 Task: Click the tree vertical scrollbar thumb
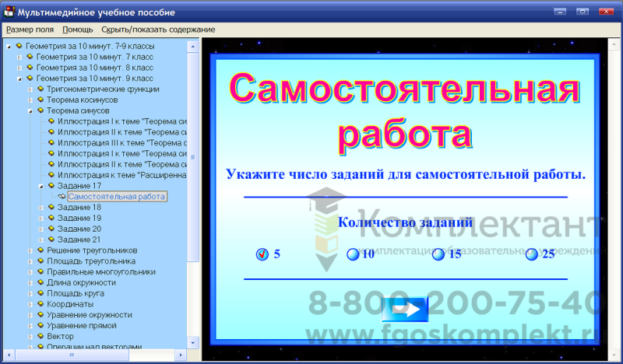192,157
